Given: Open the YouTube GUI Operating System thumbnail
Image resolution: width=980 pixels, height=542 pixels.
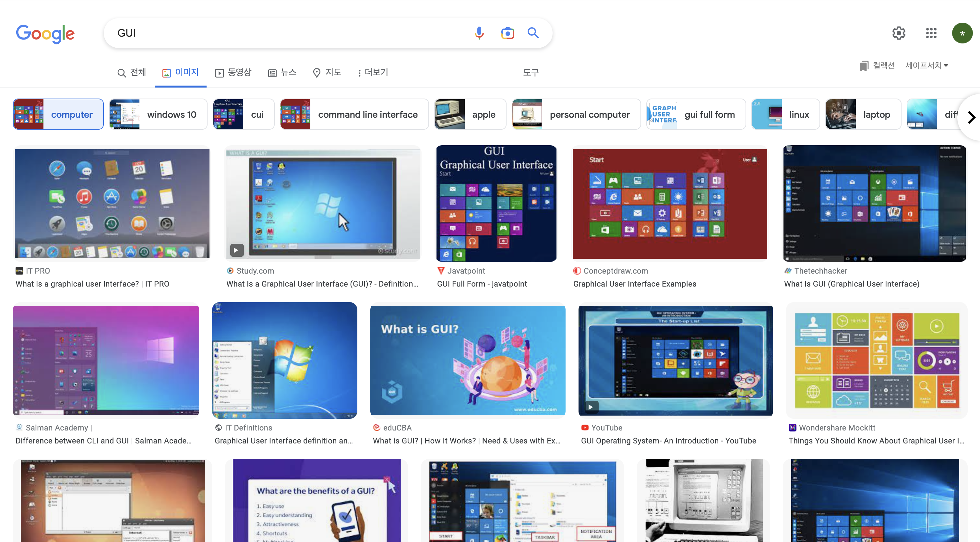Looking at the screenshot, I should pyautogui.click(x=675, y=360).
